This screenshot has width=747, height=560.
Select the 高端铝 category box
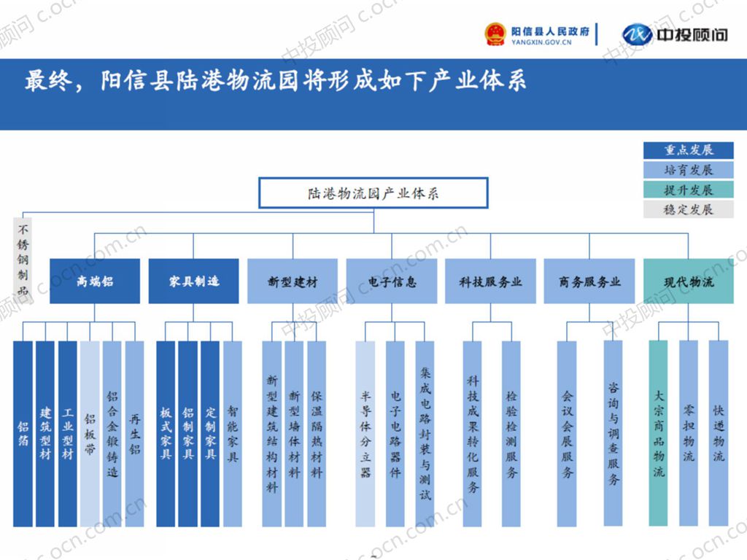click(95, 281)
